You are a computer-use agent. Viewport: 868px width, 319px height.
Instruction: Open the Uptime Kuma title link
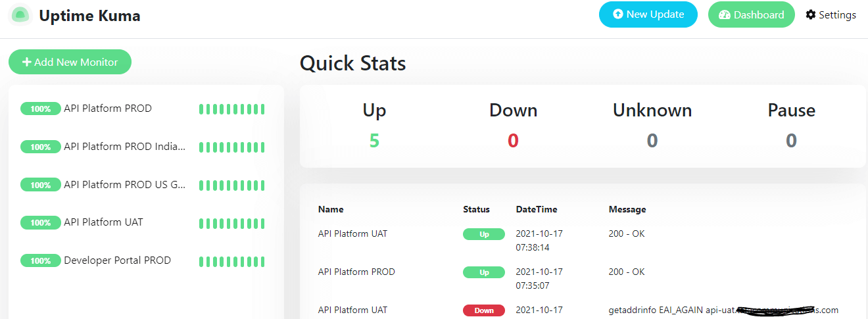[89, 15]
